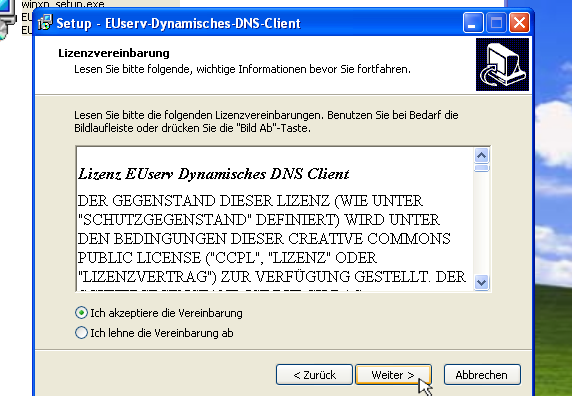Click the license text scroll-up arrow
The width and height of the screenshot is (572, 396).
tap(482, 156)
